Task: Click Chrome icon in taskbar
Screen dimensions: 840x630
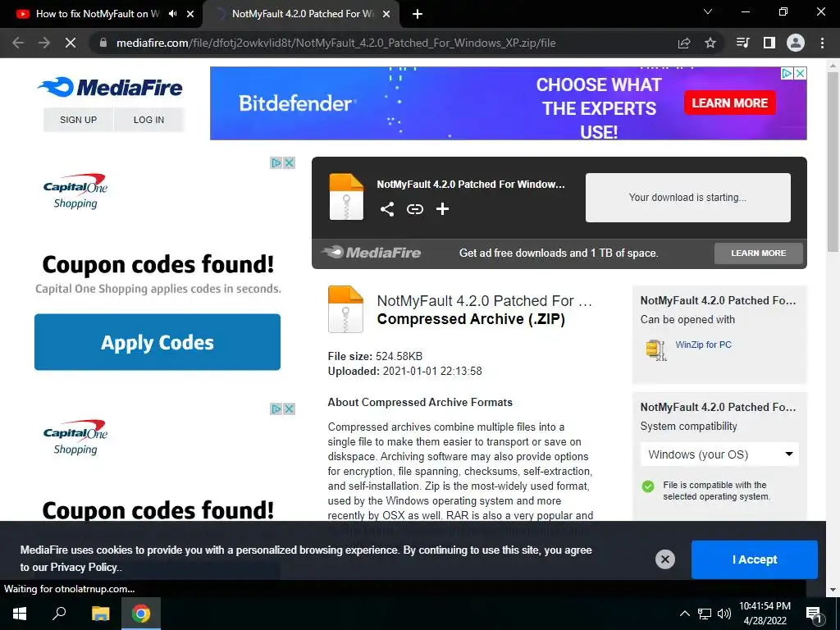Action: pyautogui.click(x=141, y=614)
